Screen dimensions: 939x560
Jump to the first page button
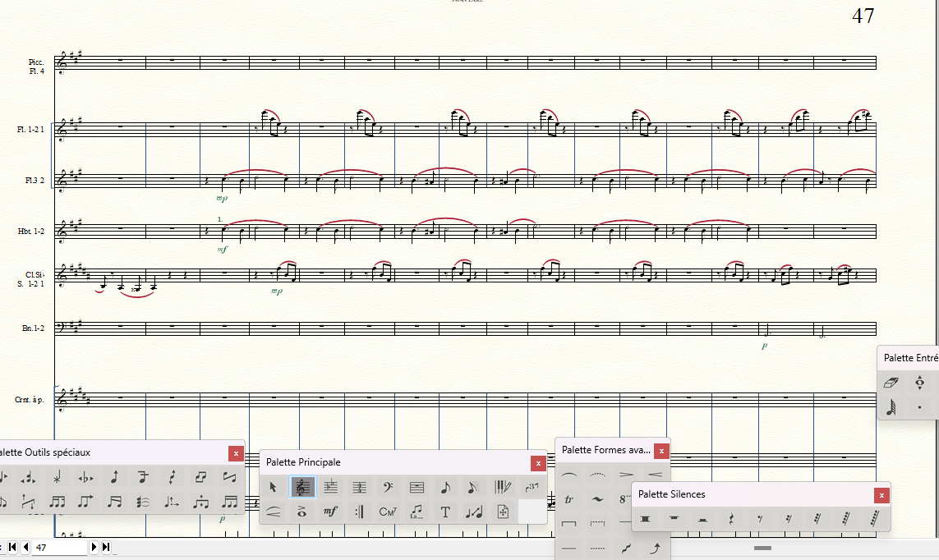click(x=12, y=547)
